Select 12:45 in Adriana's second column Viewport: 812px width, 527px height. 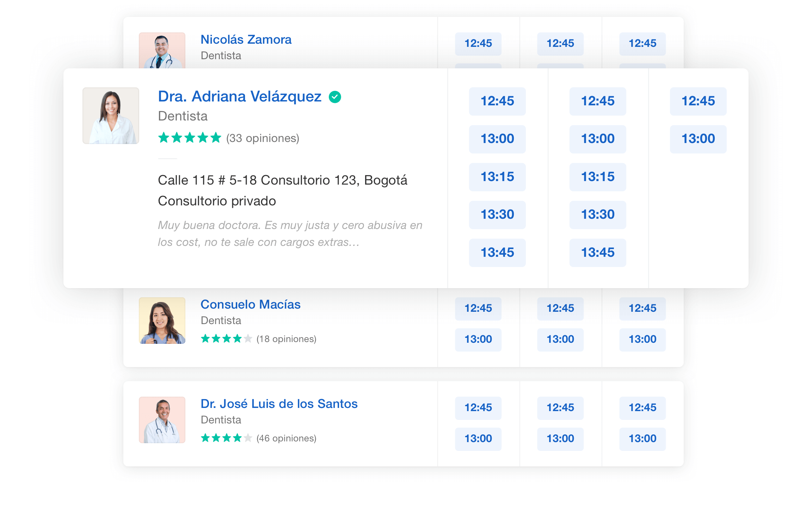[597, 101]
